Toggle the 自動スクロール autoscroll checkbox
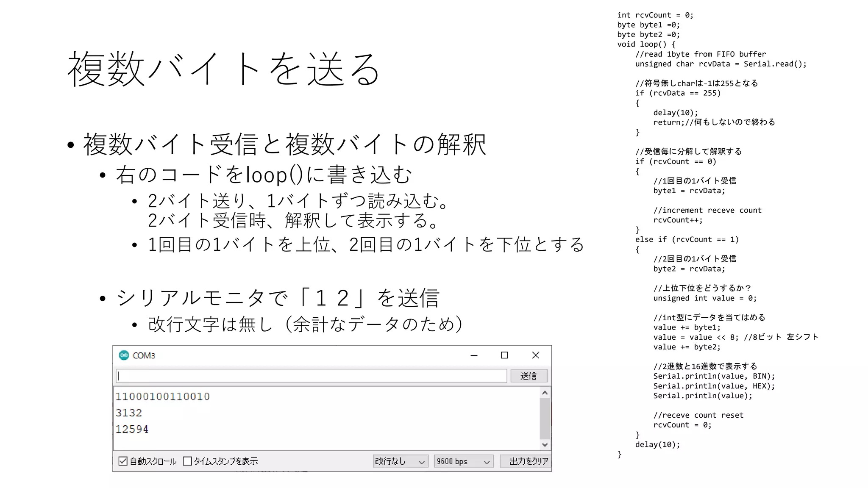Image resolution: width=868 pixels, height=488 pixels. [123, 461]
